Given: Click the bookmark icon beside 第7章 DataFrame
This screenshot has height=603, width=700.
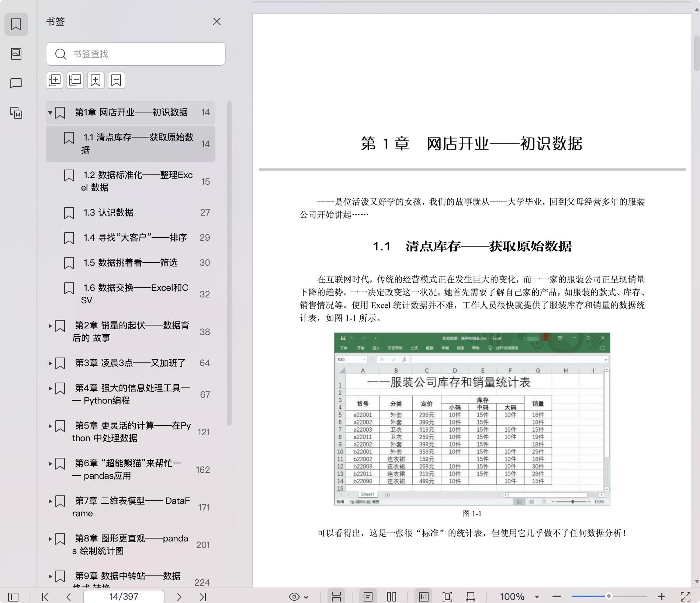Looking at the screenshot, I should pyautogui.click(x=60, y=501).
